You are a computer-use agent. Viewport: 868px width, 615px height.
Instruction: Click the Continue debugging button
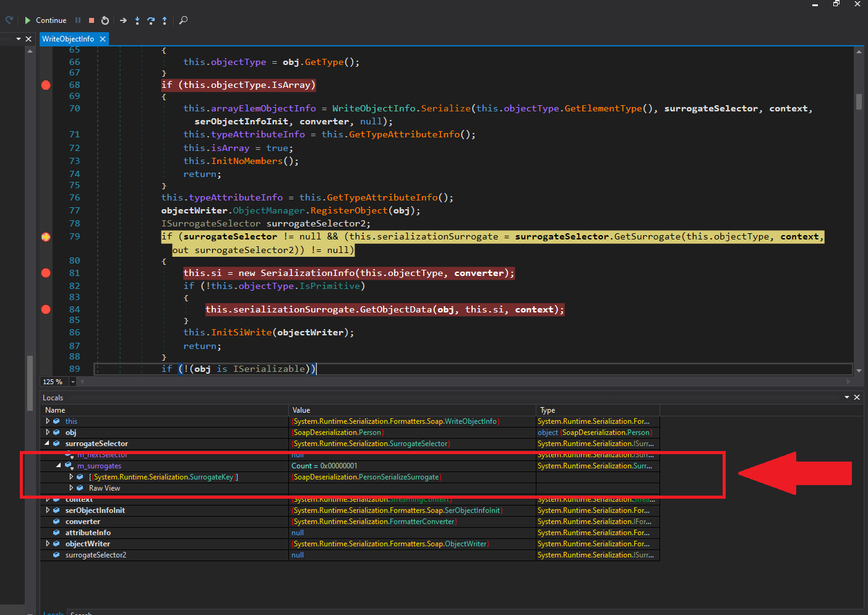(45, 20)
